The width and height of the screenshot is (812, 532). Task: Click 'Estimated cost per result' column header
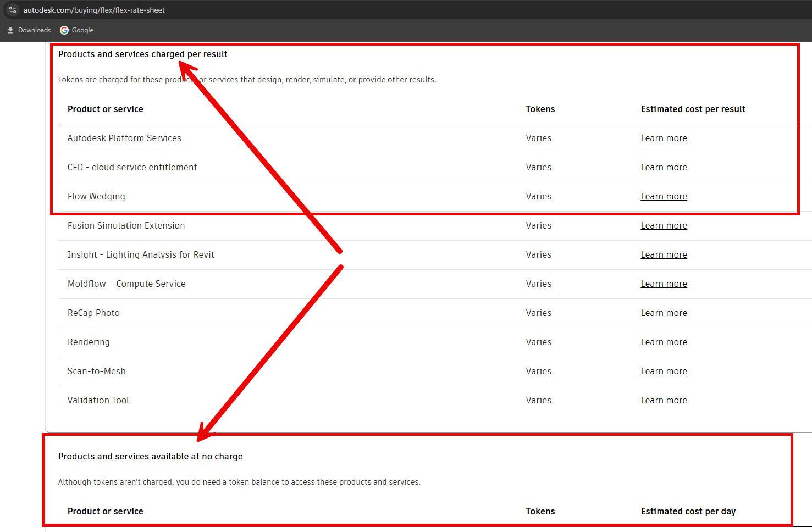[693, 109]
